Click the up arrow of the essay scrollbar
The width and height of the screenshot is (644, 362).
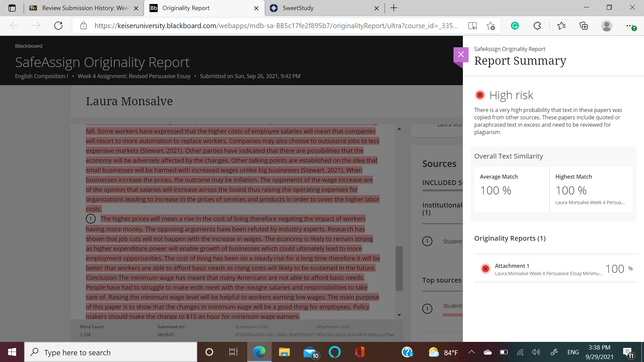tap(399, 129)
